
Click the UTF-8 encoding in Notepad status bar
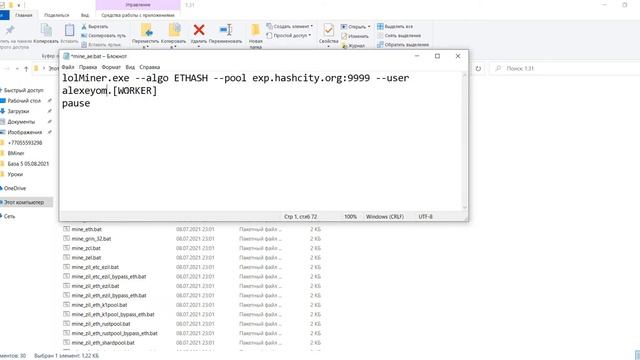point(425,217)
